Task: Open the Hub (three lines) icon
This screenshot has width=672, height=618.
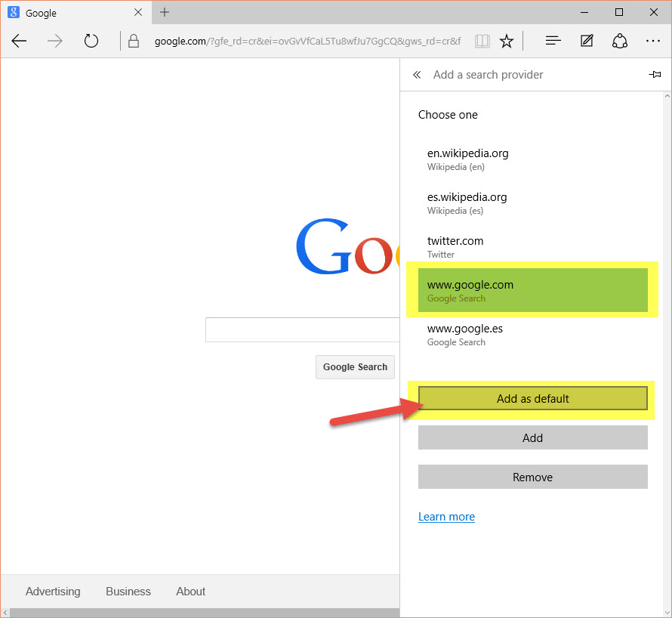Action: [x=553, y=41]
